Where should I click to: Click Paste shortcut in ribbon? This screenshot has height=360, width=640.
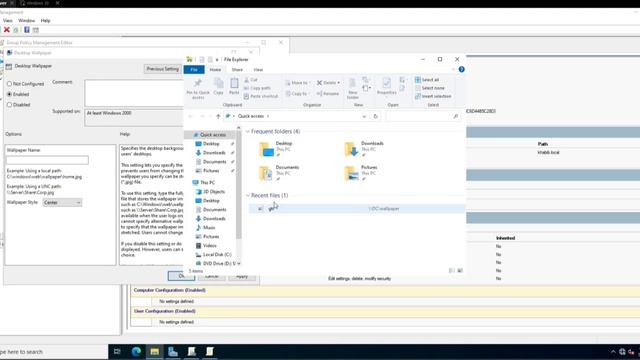(x=260, y=96)
